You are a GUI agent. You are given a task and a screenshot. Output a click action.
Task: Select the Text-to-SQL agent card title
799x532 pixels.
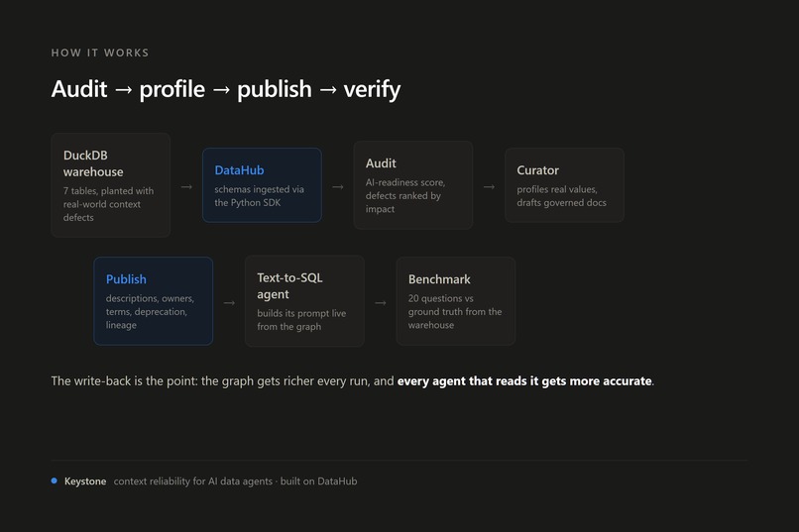point(289,286)
